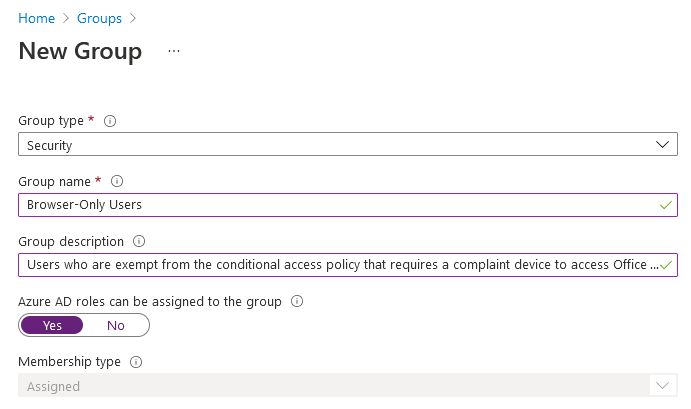Open the ellipsis menu next to New Group

tap(174, 51)
